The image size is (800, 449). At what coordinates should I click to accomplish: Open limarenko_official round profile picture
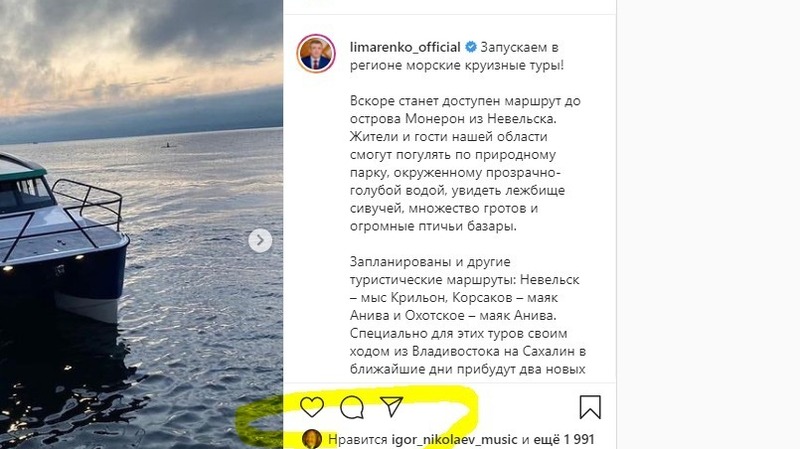[x=316, y=54]
